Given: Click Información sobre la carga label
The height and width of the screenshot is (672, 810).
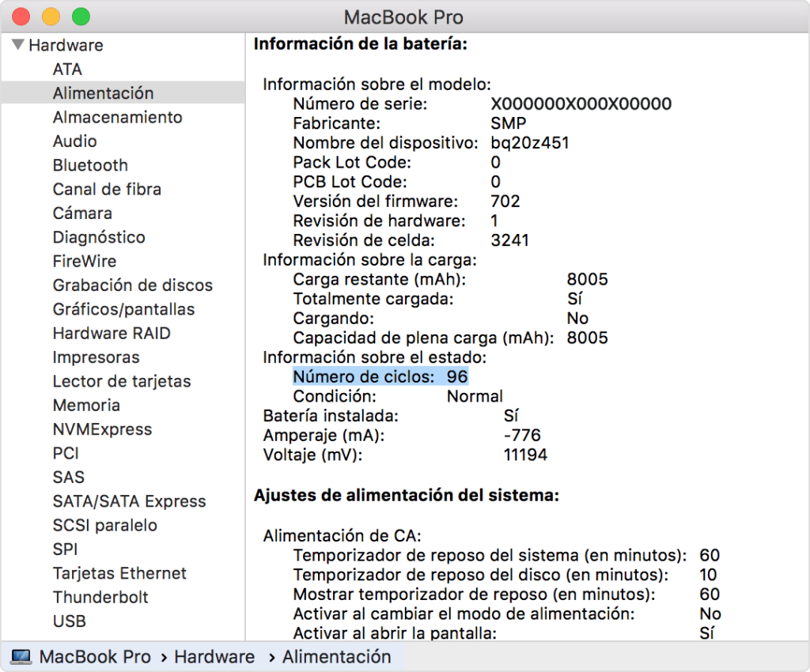Looking at the screenshot, I should coord(369,260).
